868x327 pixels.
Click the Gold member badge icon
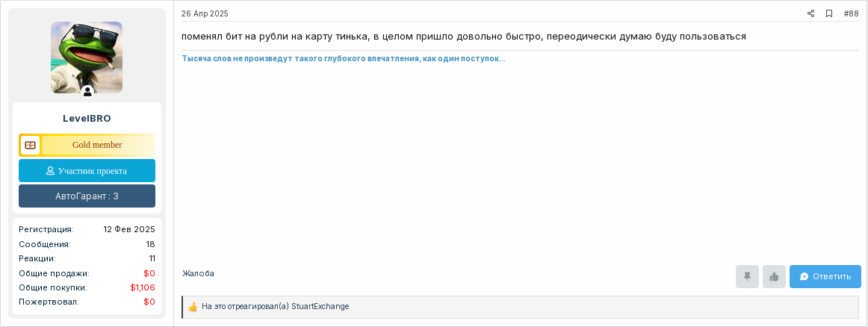pos(31,145)
